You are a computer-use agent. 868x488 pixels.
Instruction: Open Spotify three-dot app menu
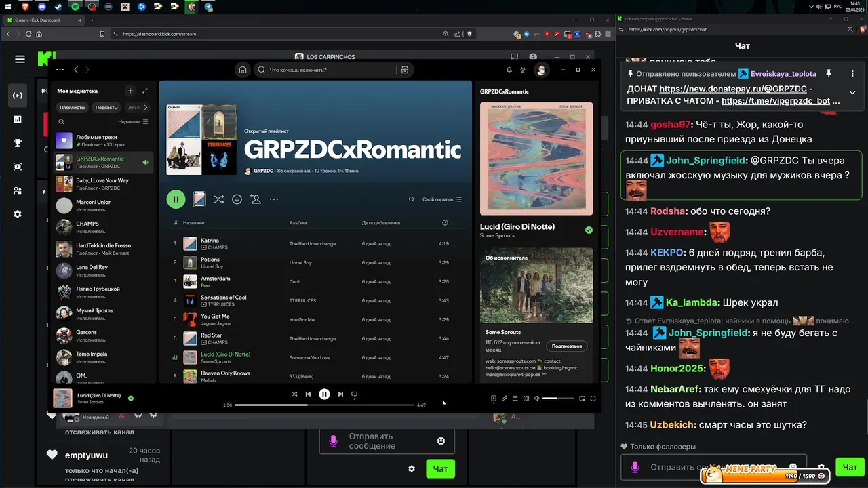point(60,70)
